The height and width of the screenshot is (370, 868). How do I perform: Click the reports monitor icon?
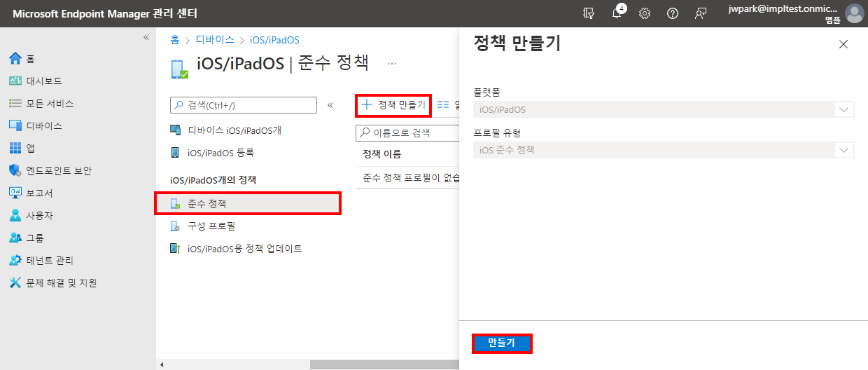pos(15,193)
